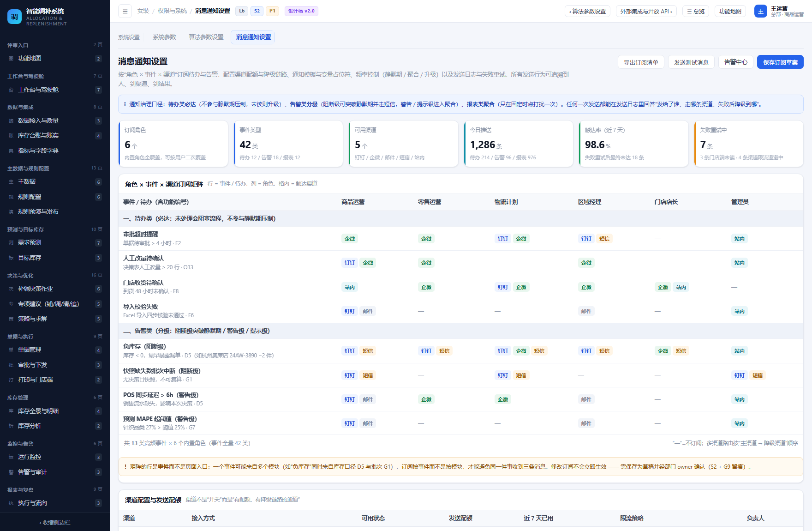Select the 消息通知设置 tab
The image size is (812, 531).
[253, 37]
